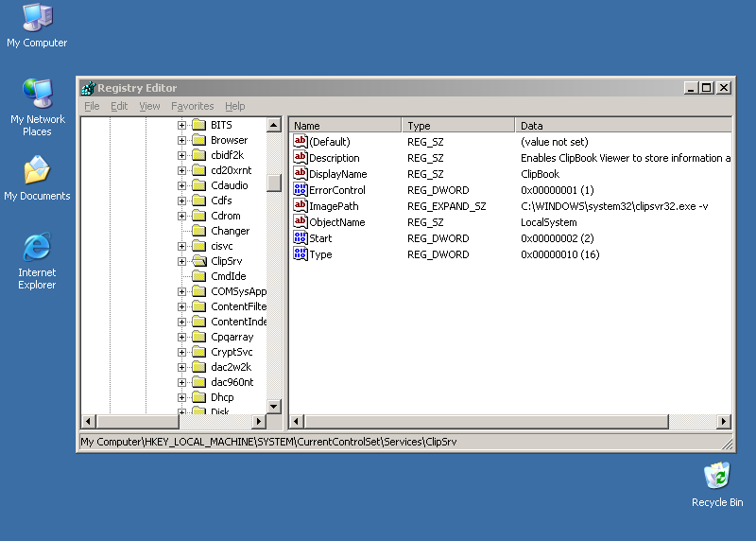
Task: Expand the Cdfs registry key
Action: coord(181,201)
